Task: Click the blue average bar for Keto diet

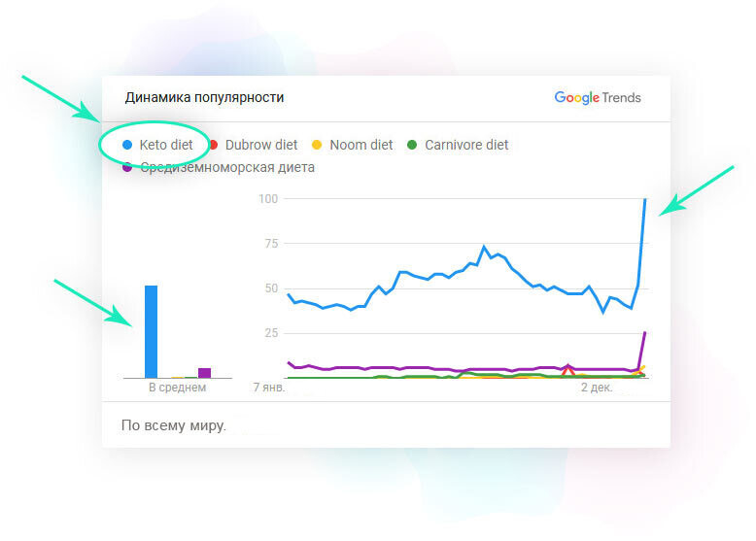Action: (151, 331)
